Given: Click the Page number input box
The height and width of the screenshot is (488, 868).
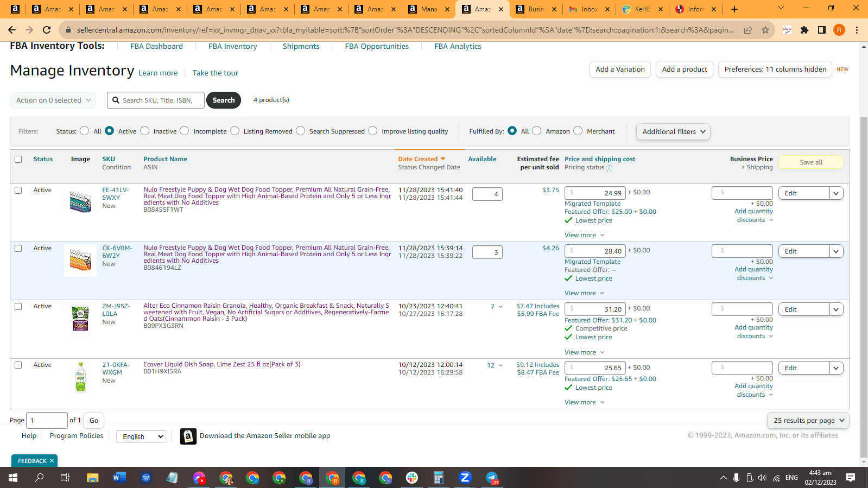Looking at the screenshot, I should pos(47,420).
